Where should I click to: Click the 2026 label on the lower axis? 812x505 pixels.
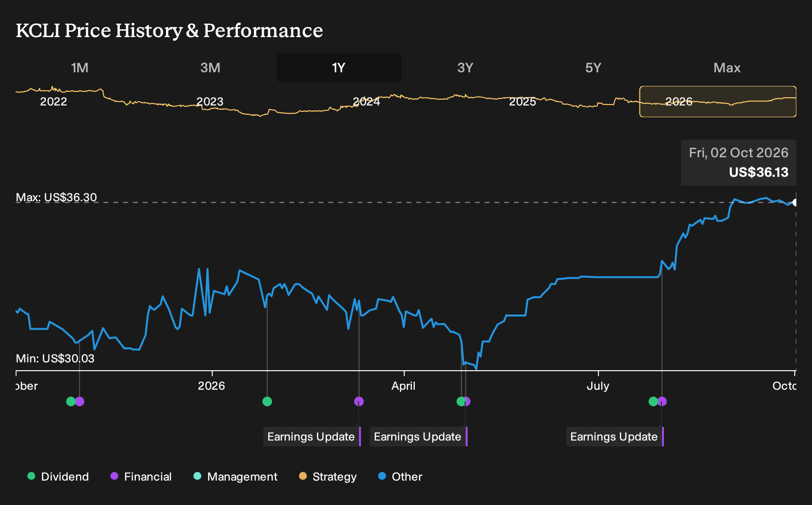click(x=212, y=386)
